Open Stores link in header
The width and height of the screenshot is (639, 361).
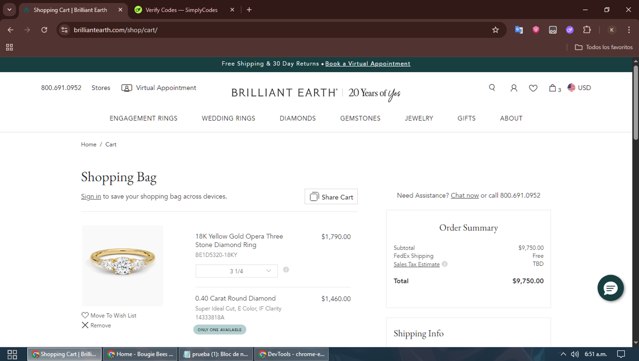(101, 88)
